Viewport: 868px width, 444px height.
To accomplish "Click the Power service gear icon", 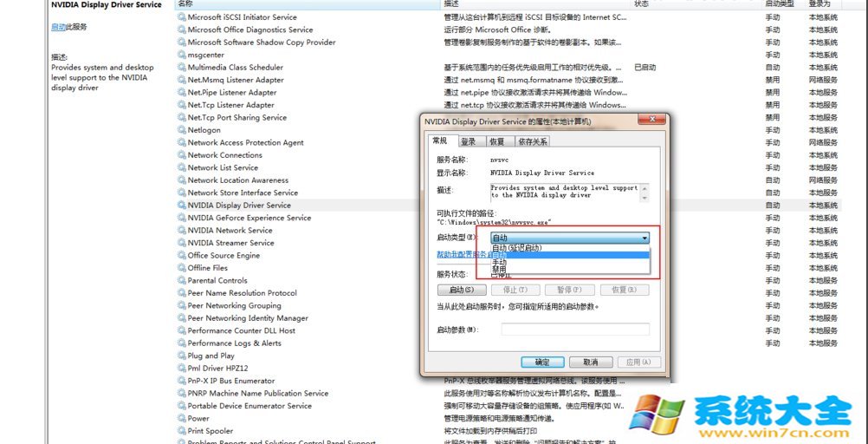I will (x=182, y=419).
